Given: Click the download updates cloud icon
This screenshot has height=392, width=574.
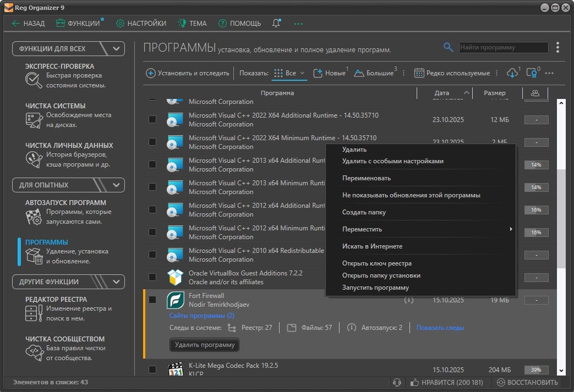Looking at the screenshot, I should point(512,73).
